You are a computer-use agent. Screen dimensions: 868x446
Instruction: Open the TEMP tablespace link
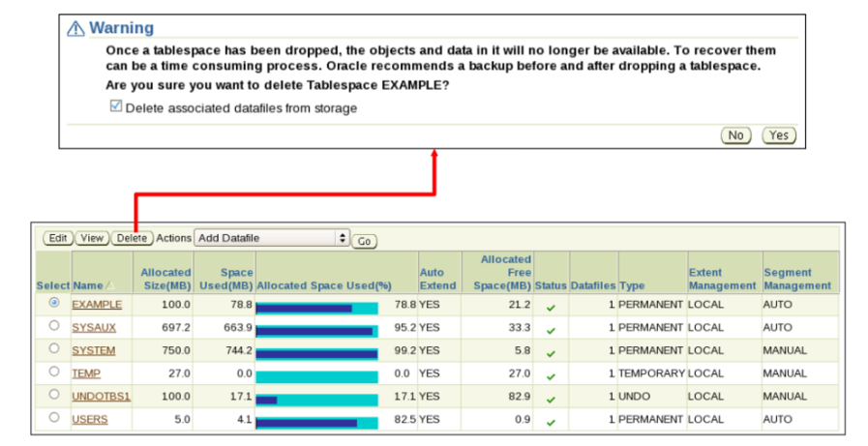pos(86,373)
